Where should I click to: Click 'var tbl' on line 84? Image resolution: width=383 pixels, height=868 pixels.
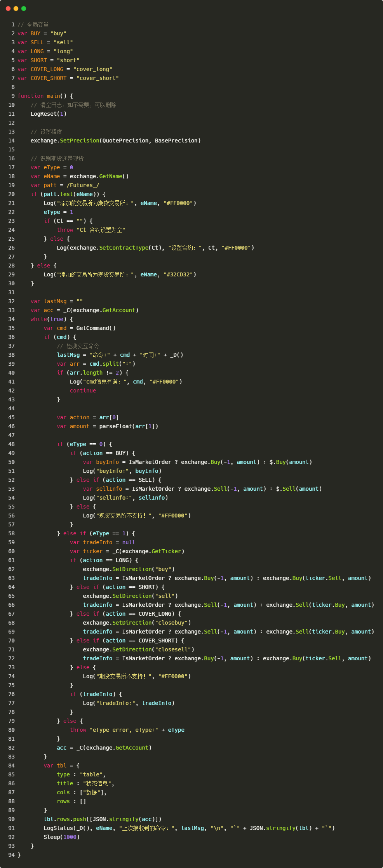tap(55, 766)
